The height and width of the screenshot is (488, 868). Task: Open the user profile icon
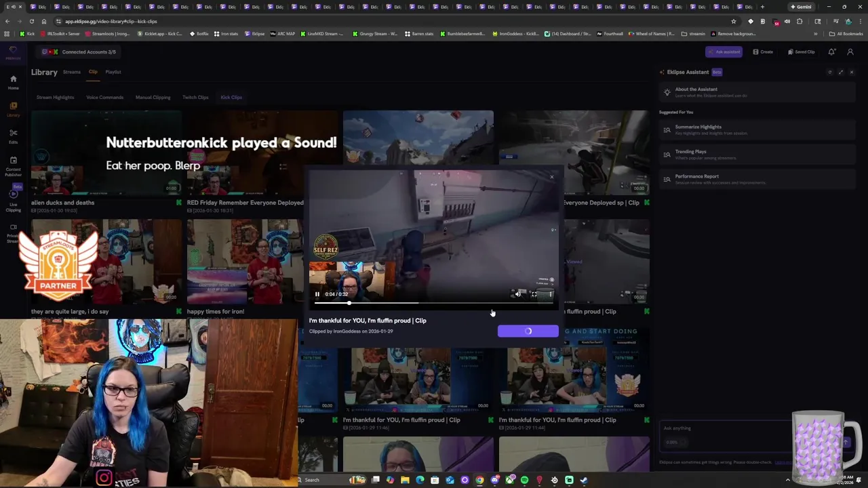(850, 52)
